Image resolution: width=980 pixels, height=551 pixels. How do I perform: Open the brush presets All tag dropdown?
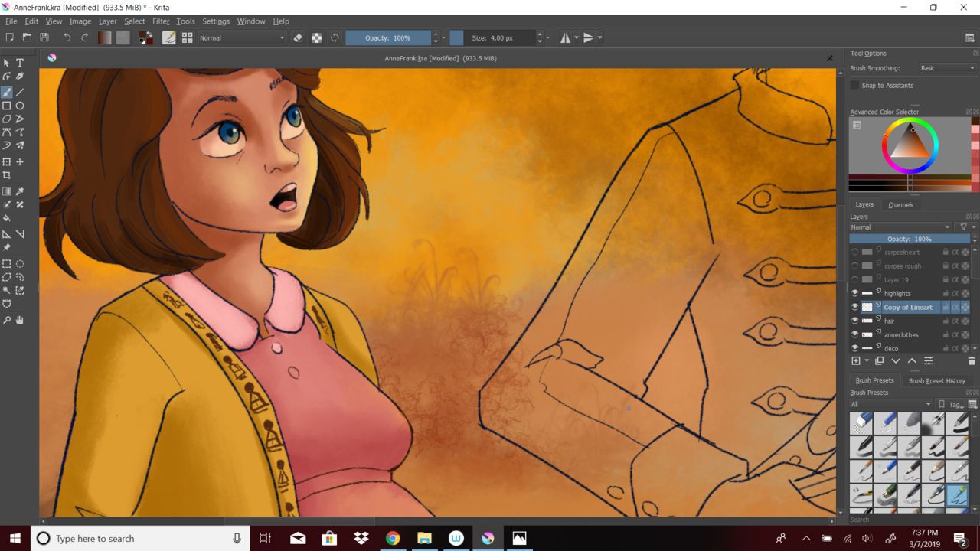891,404
